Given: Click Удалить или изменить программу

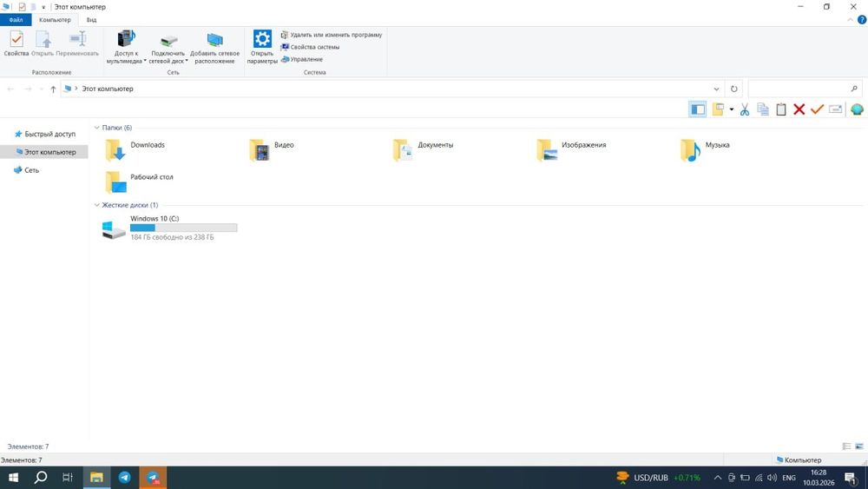Looking at the screenshot, I should (331, 35).
